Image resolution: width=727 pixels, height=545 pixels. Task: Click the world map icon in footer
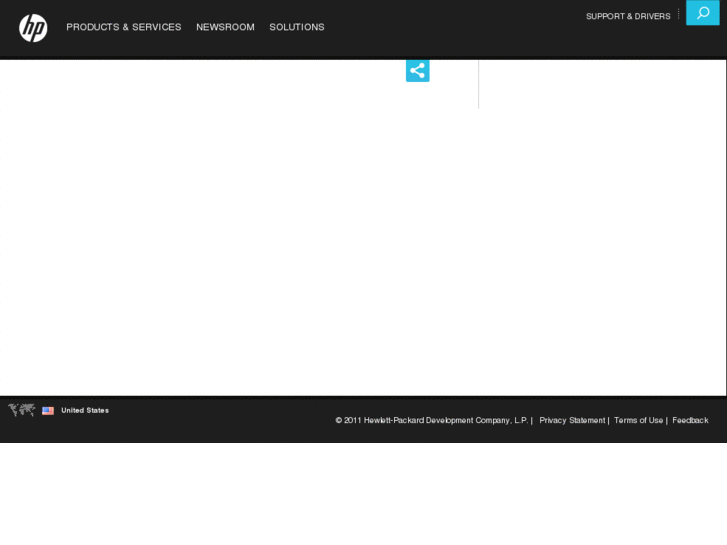[21, 410]
